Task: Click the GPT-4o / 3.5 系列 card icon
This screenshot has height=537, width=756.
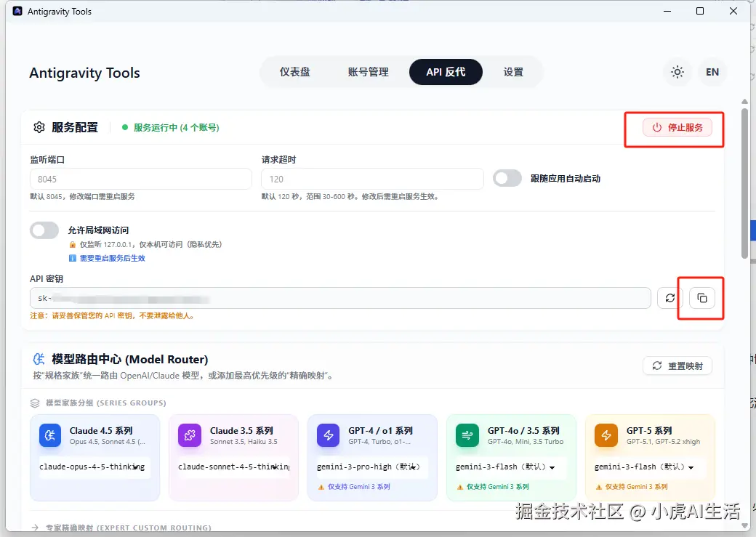Action: pyautogui.click(x=467, y=435)
